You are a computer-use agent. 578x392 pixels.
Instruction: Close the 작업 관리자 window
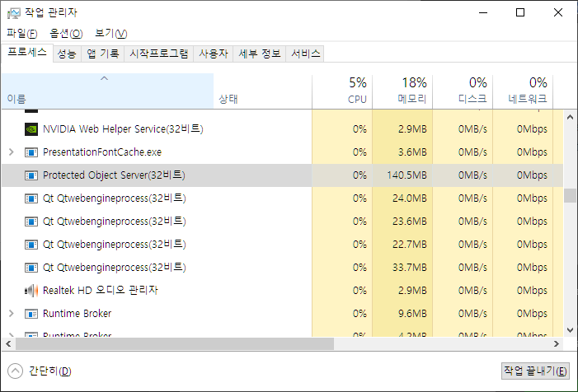click(558, 13)
